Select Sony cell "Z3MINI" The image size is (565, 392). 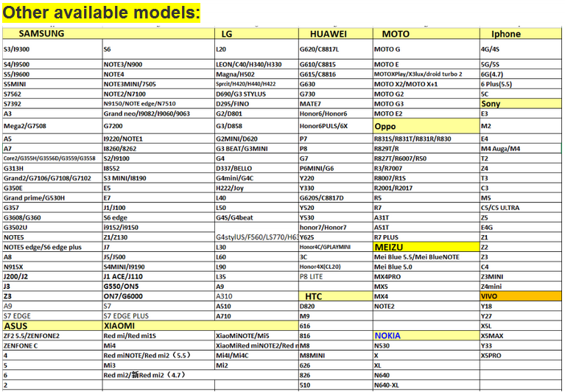(x=521, y=277)
